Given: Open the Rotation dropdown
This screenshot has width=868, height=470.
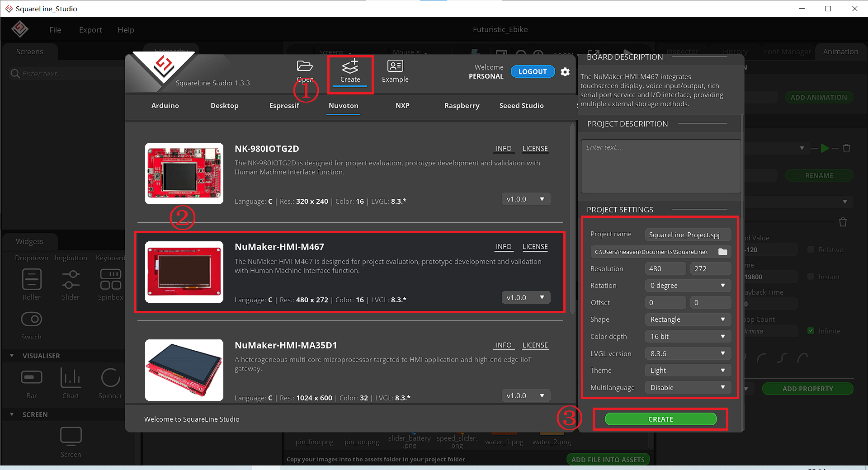Looking at the screenshot, I should [x=687, y=286].
